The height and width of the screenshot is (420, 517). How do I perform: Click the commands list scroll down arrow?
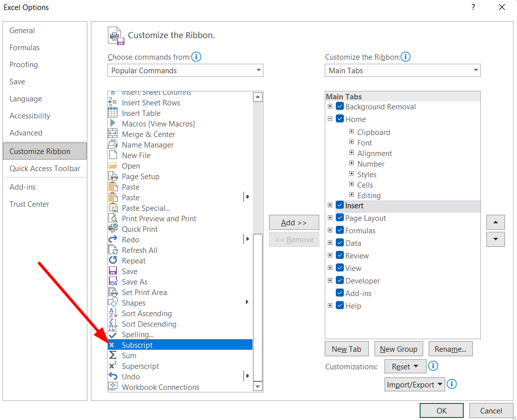(258, 386)
